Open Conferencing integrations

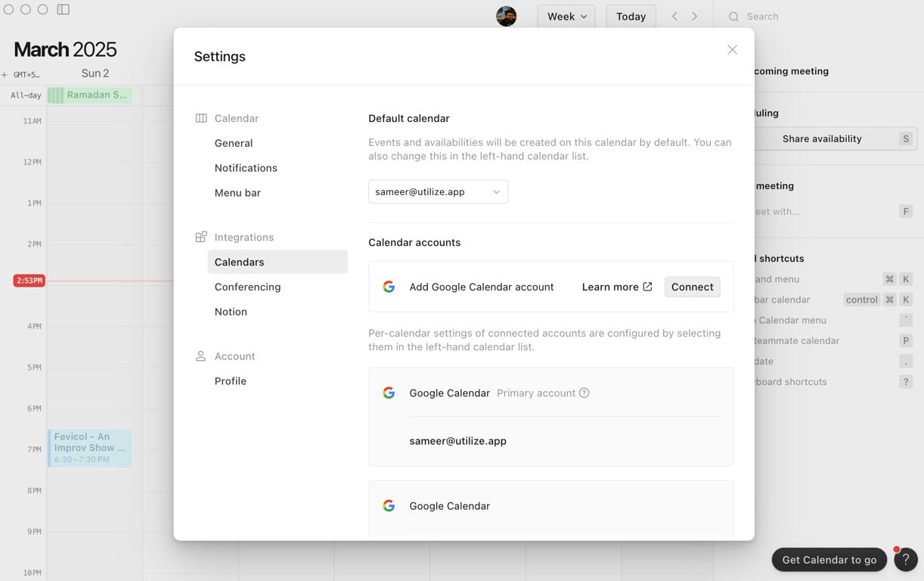coord(247,287)
